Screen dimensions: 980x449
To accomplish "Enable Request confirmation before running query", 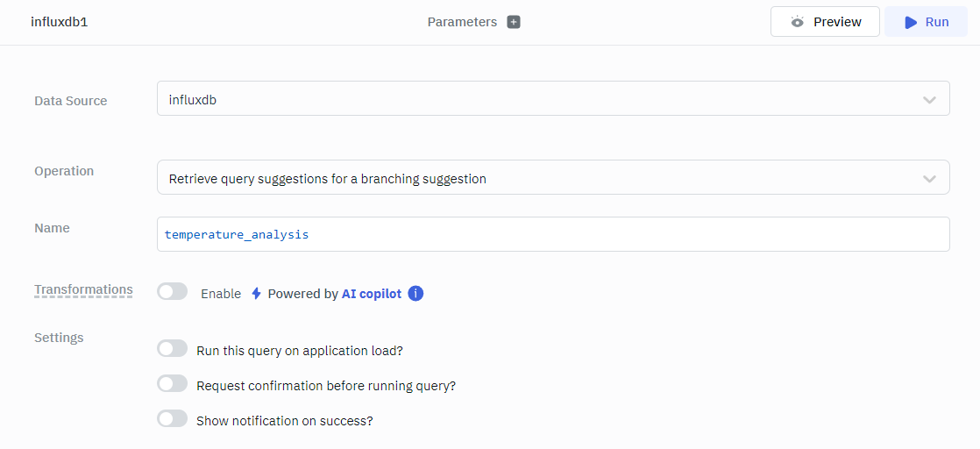I will coord(173,384).
